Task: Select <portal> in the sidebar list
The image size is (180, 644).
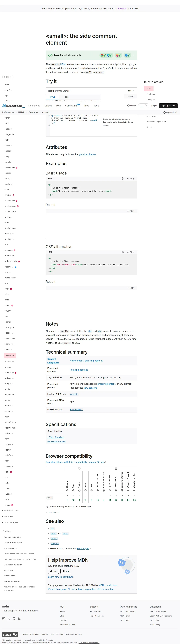Action: pyautogui.click(x=9, y=267)
